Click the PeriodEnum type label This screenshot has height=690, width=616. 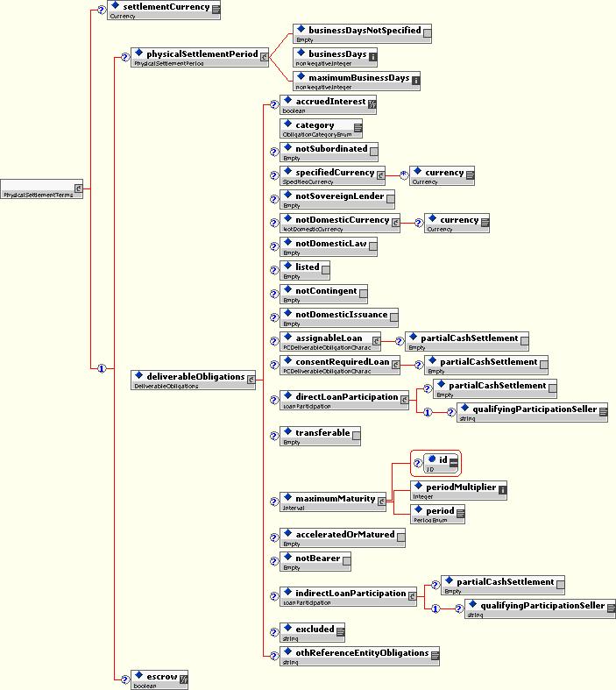click(430, 520)
